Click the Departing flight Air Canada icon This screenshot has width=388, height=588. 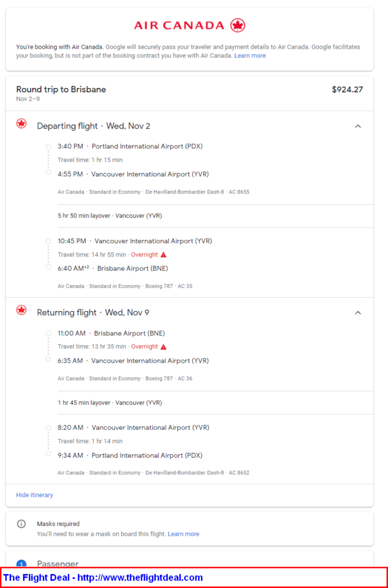click(22, 124)
